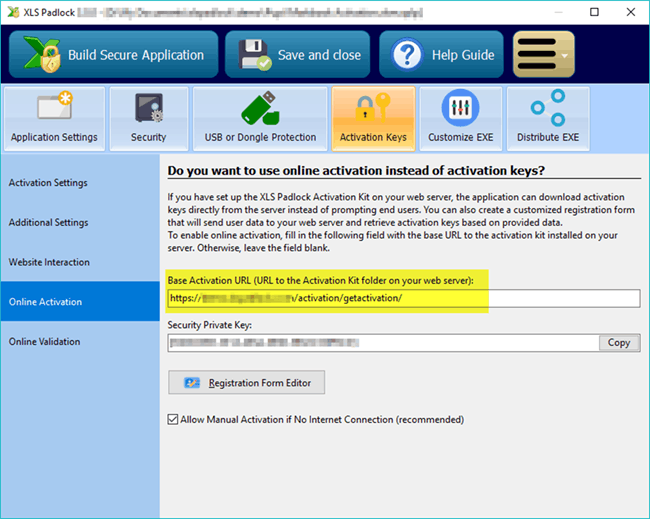Image resolution: width=650 pixels, height=519 pixels.
Task: Switch to Application Settings section
Action: 54,119
